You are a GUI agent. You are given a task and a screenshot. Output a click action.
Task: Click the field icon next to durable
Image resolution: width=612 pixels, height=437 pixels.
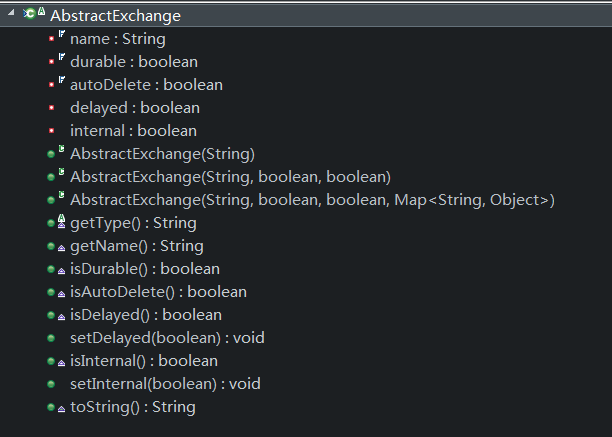tap(52, 62)
